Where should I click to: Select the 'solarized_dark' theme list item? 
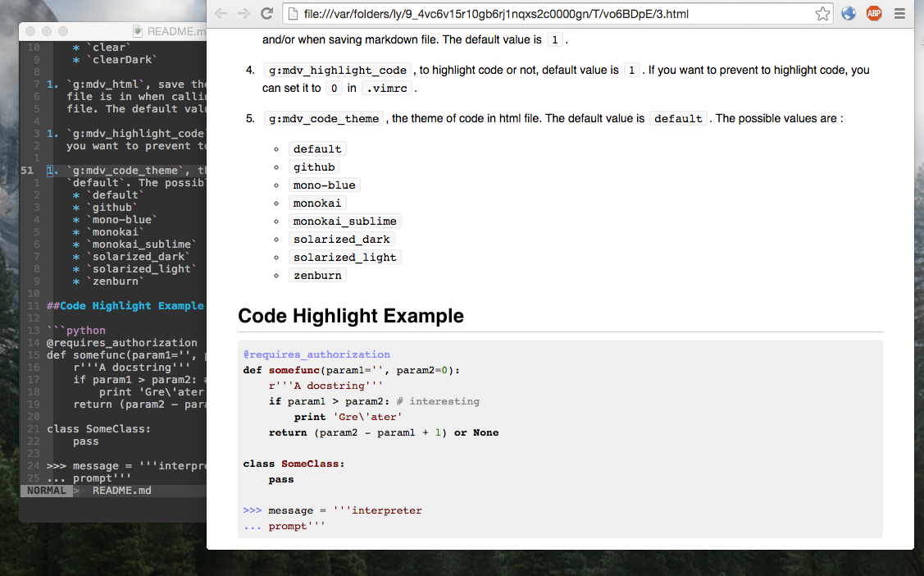[x=341, y=240]
